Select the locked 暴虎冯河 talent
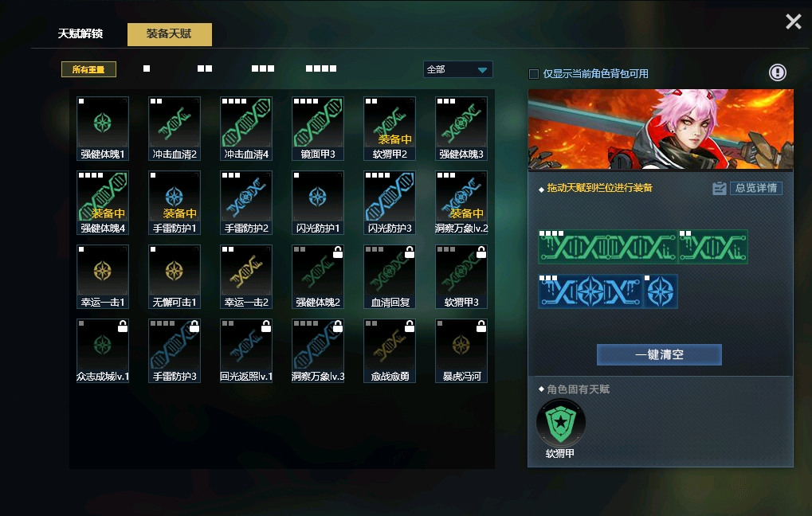The image size is (812, 516). click(x=461, y=350)
